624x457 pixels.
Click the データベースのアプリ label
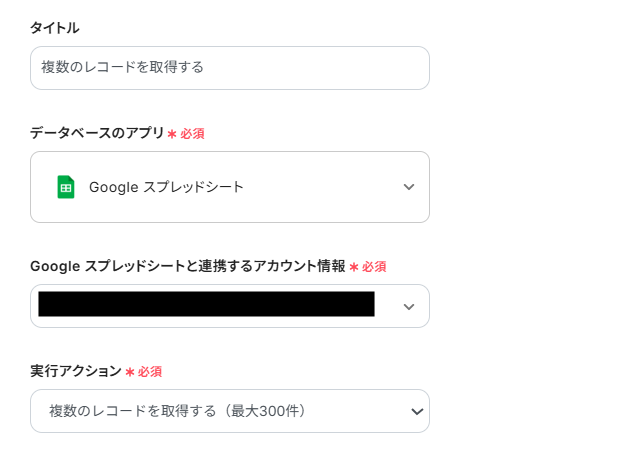(97, 132)
